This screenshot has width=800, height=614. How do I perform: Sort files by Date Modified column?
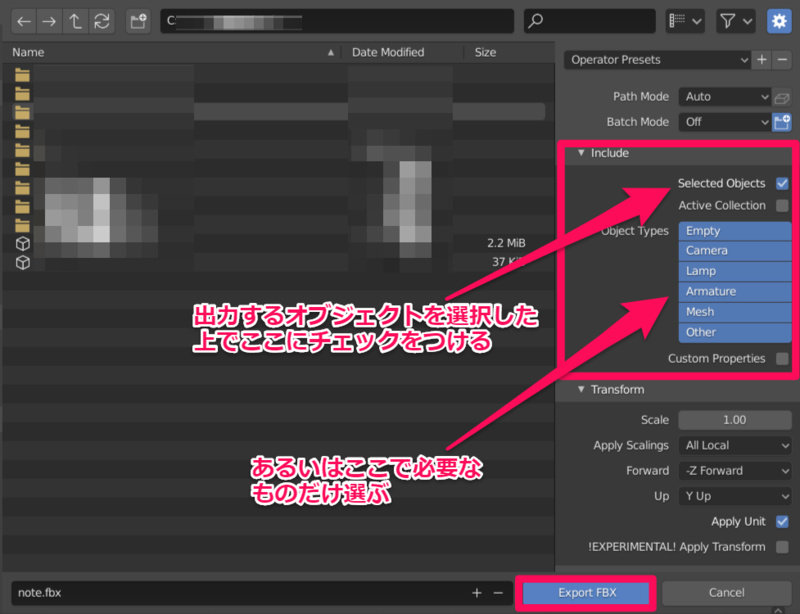[x=402, y=53]
